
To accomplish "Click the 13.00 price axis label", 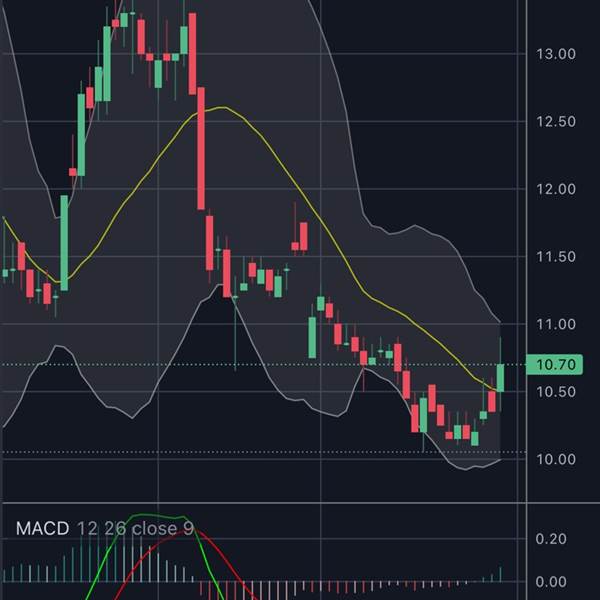I will 556,54.
